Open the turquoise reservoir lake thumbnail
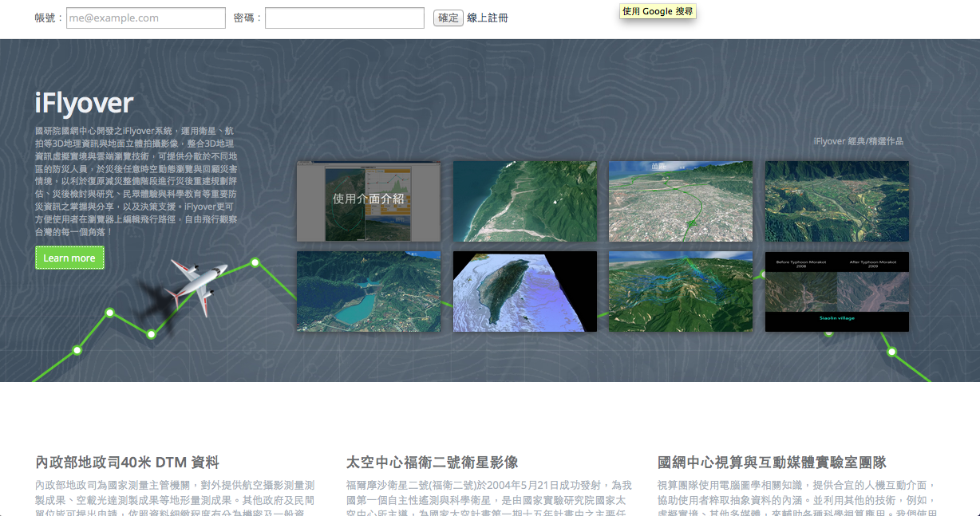This screenshot has width=980, height=516. (x=369, y=292)
